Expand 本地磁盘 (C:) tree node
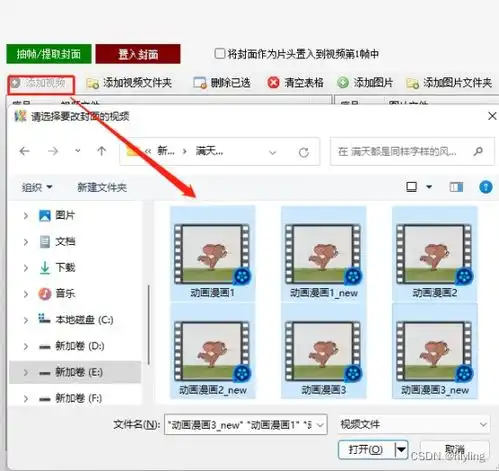This screenshot has height=471, width=499. click(x=26, y=320)
